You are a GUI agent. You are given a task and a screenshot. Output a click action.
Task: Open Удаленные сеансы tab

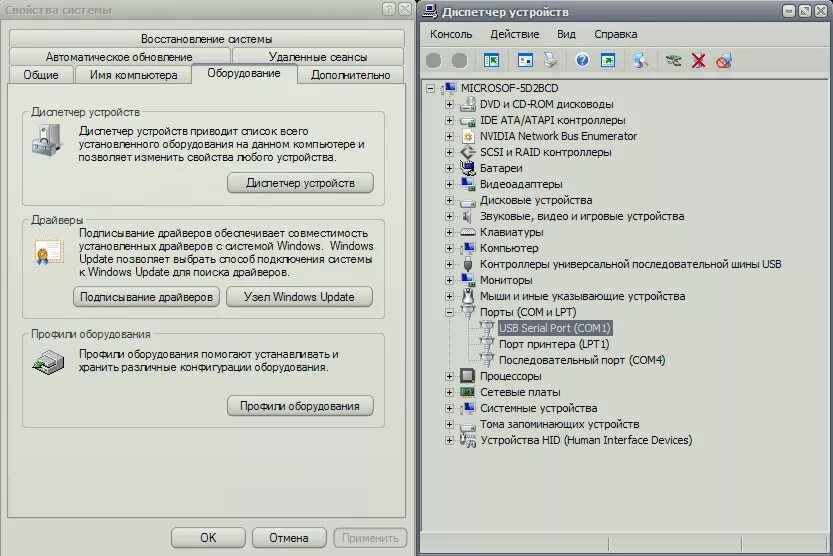pyautogui.click(x=318, y=57)
